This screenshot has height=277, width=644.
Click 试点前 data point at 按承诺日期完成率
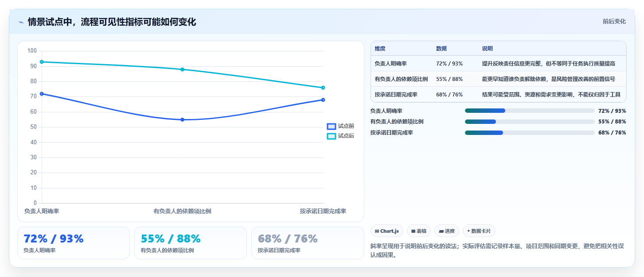323,100
